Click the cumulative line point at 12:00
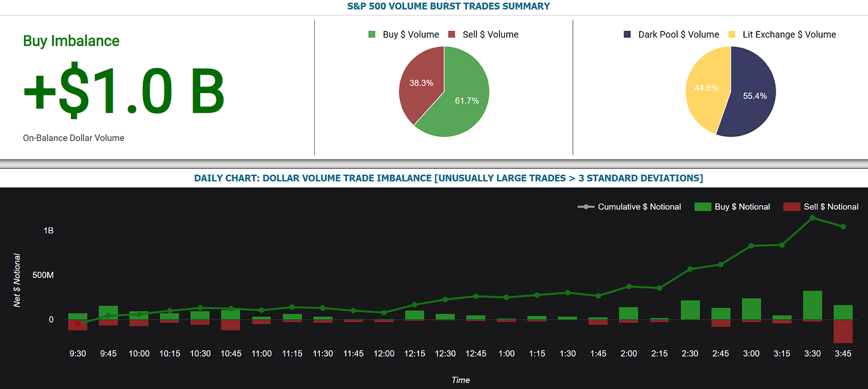 [384, 313]
